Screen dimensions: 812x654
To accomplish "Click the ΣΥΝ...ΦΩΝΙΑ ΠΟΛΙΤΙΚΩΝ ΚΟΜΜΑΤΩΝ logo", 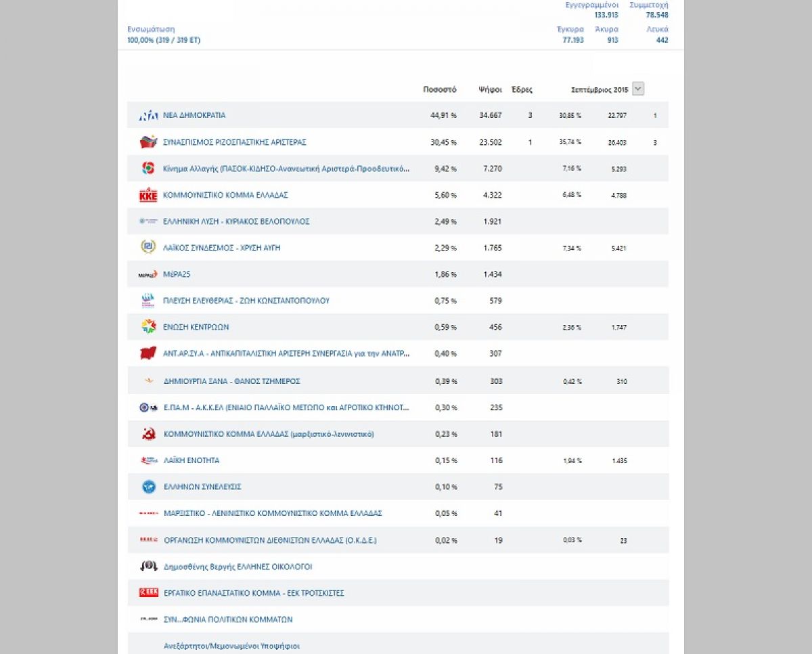I will coord(148,619).
